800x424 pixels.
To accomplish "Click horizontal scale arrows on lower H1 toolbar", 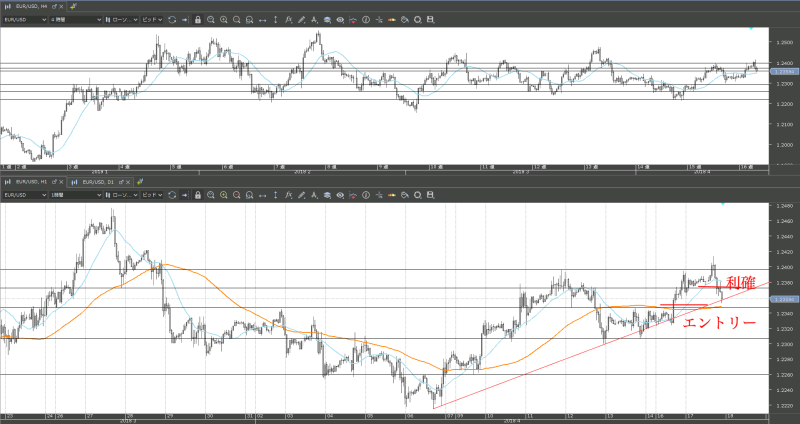I will tap(263, 195).
